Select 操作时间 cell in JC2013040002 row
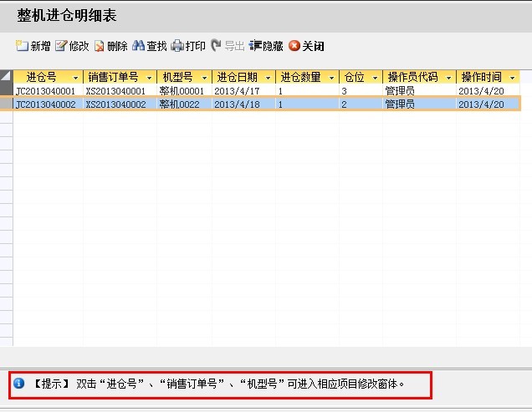The image size is (532, 412). click(488, 104)
